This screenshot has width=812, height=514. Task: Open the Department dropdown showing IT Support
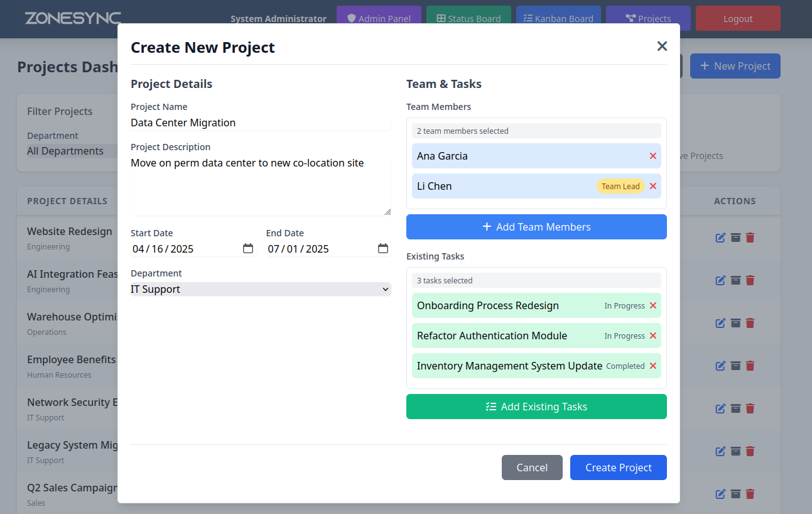coord(261,289)
